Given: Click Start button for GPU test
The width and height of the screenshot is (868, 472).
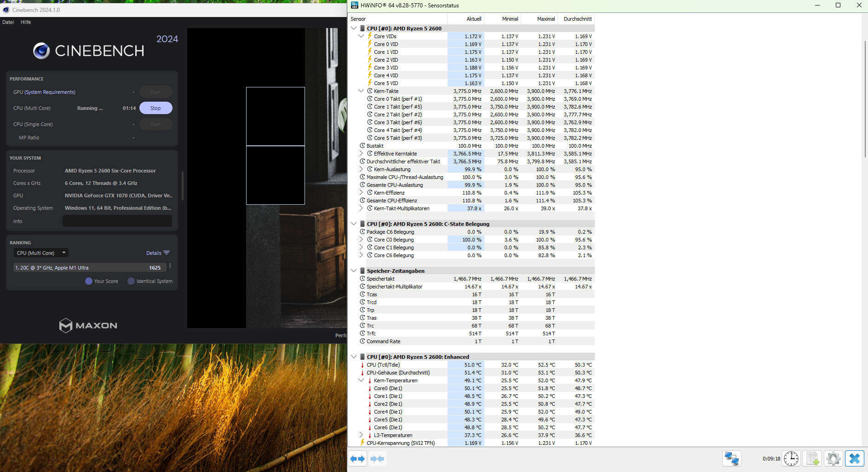Looking at the screenshot, I should pos(156,92).
